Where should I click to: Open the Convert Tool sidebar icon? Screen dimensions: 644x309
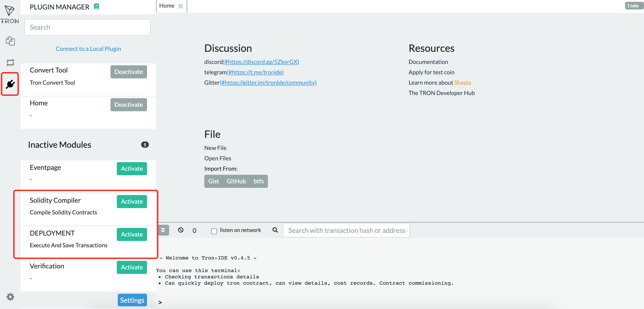(10, 62)
